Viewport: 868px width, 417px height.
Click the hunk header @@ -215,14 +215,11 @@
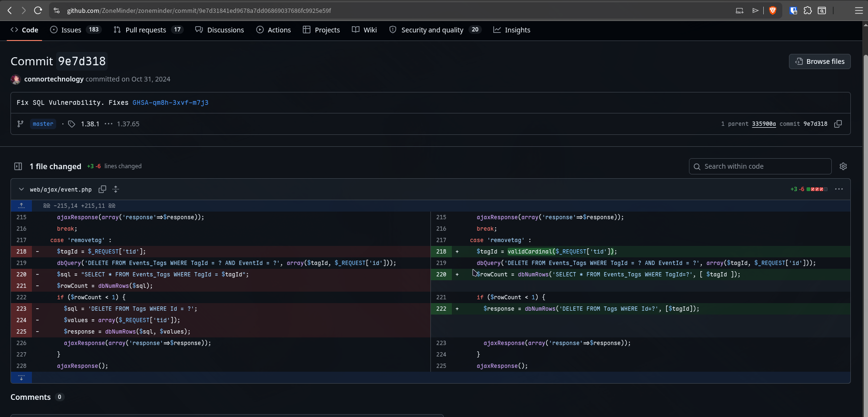pyautogui.click(x=79, y=206)
